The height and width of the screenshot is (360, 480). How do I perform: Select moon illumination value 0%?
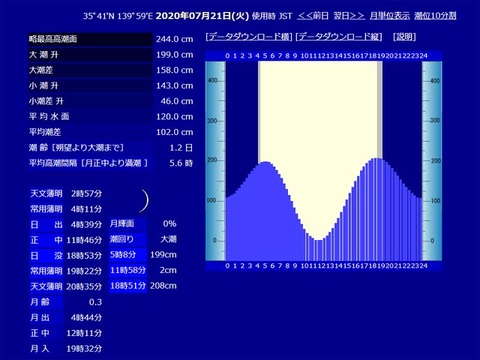pos(169,224)
